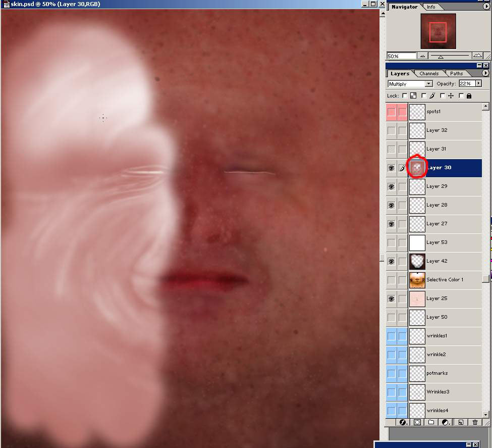Switch to the Info tab

pos(431,7)
